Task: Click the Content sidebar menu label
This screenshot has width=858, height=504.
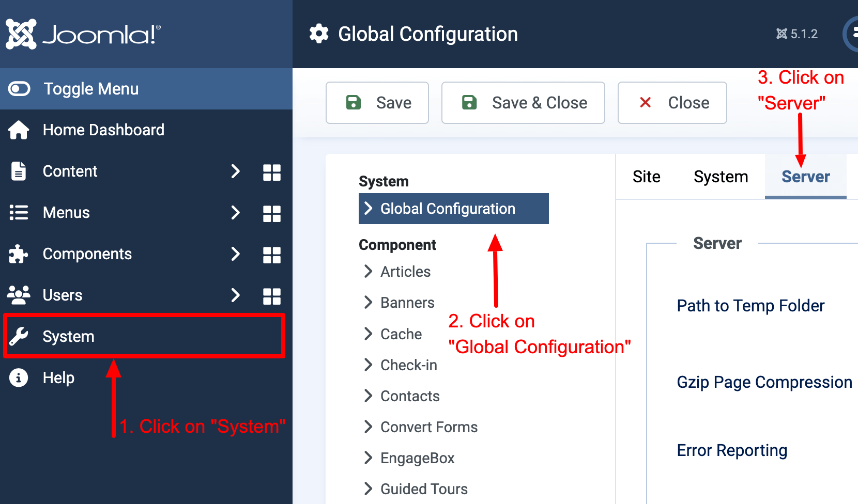Action: (x=70, y=171)
